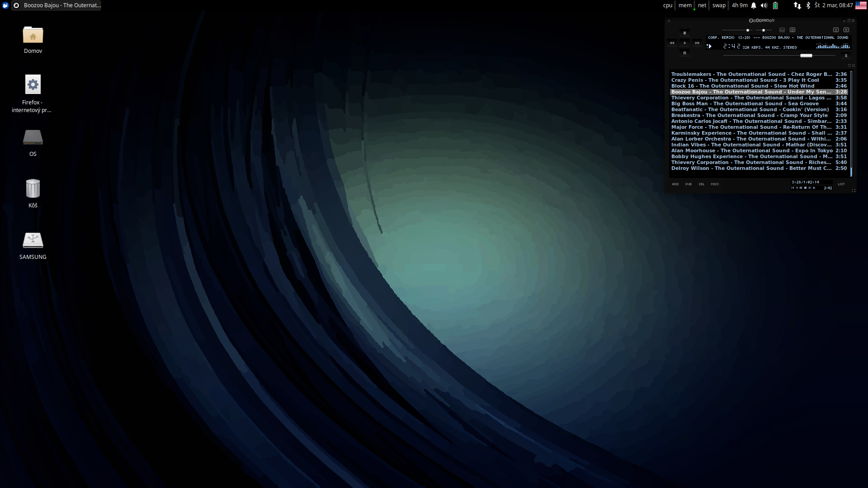
Task: Click mini previous-track button in playlist footer
Action: (x=793, y=188)
